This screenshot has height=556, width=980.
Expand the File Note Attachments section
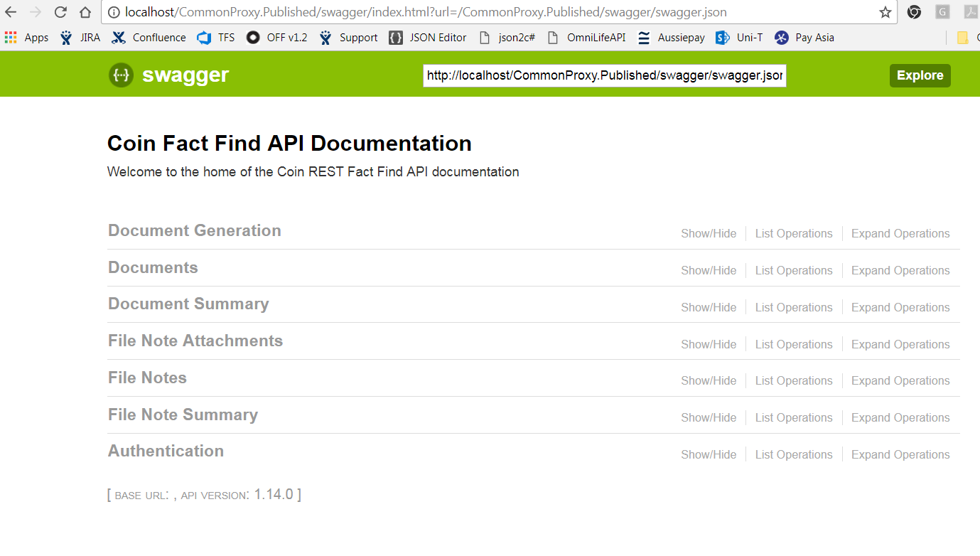(195, 341)
